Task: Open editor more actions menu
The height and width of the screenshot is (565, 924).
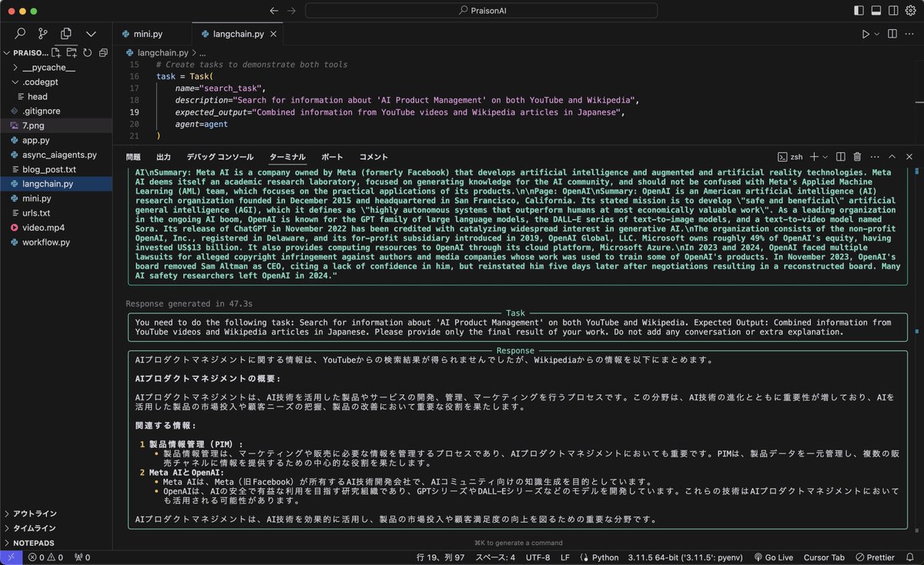Action: click(x=909, y=34)
